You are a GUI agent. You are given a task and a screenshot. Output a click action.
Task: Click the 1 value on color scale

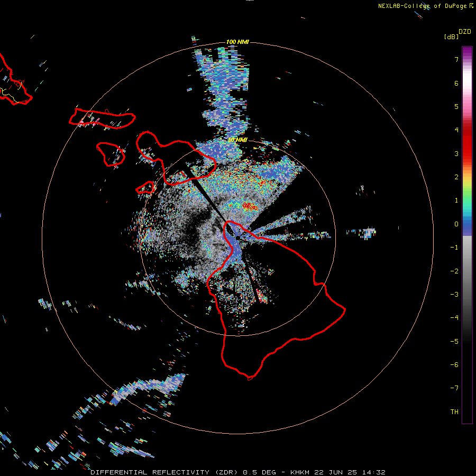456,200
